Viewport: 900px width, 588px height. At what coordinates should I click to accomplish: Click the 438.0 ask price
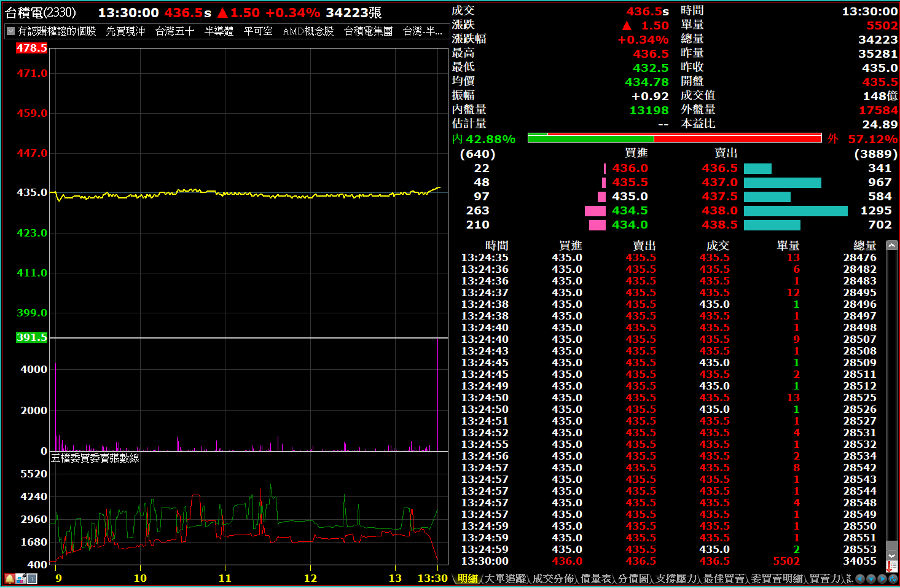720,211
